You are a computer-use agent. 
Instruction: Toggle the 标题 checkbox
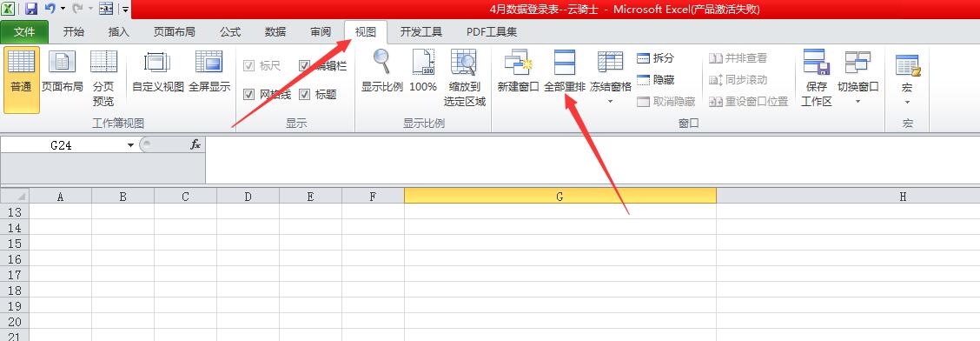pyautogui.click(x=305, y=95)
